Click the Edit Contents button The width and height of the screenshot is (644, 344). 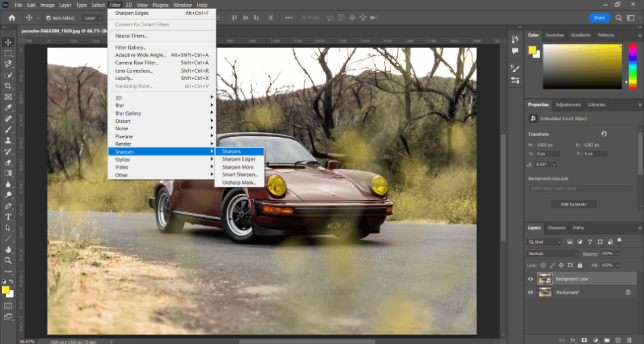573,204
